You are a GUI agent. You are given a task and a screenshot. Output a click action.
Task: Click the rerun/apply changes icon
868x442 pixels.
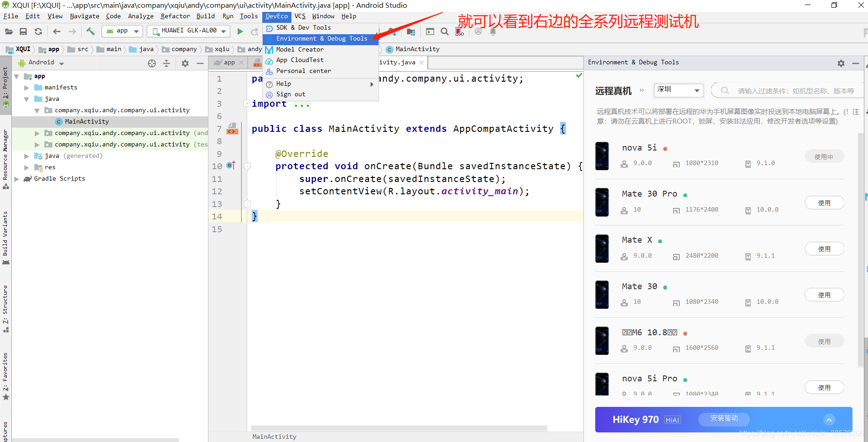coord(255,31)
